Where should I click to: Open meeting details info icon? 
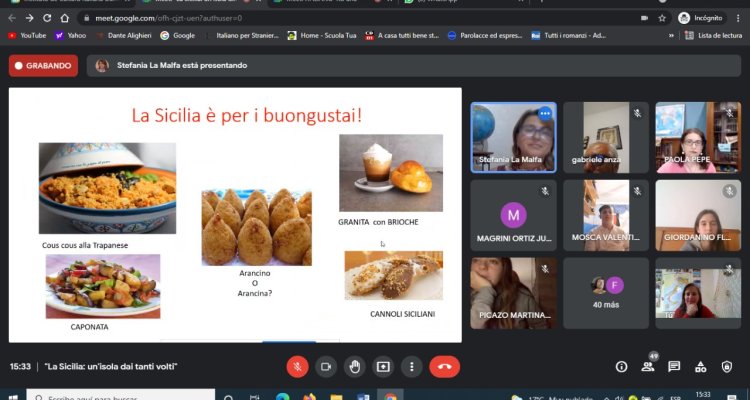(621, 367)
